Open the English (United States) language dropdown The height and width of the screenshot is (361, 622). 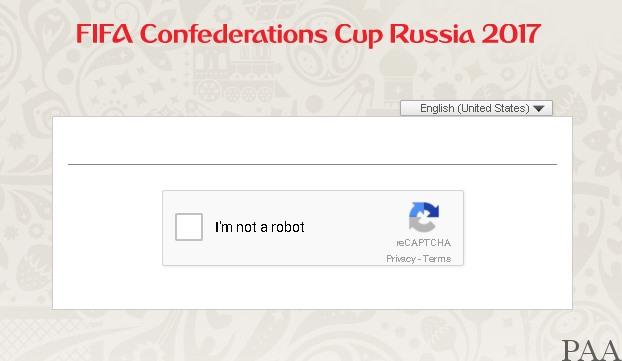(x=476, y=108)
